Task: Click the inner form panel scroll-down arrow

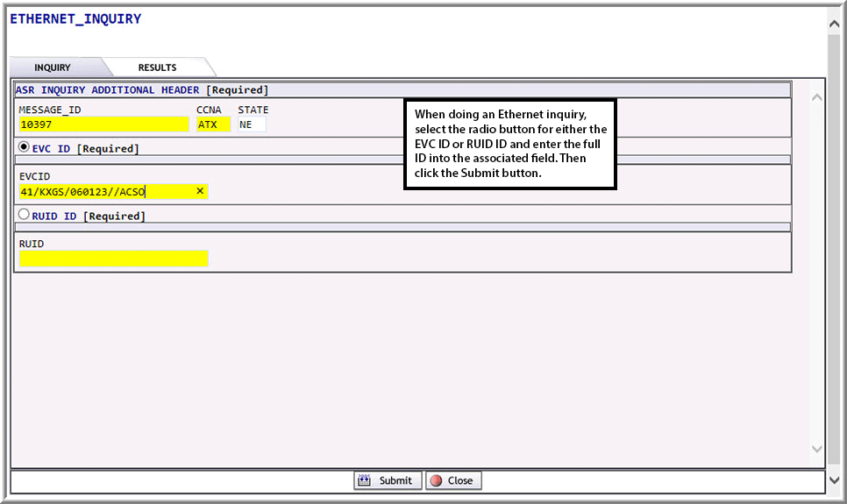Action: pos(816,449)
